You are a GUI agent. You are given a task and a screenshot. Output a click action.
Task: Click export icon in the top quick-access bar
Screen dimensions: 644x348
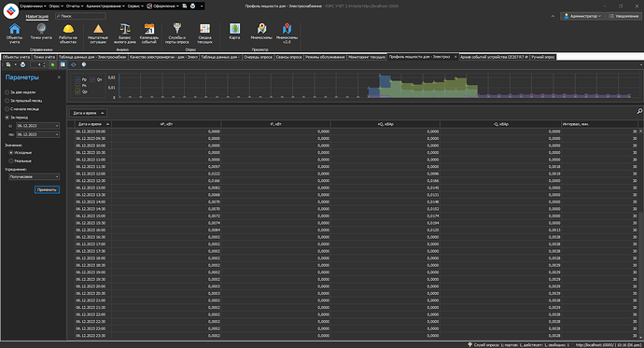click(x=185, y=6)
